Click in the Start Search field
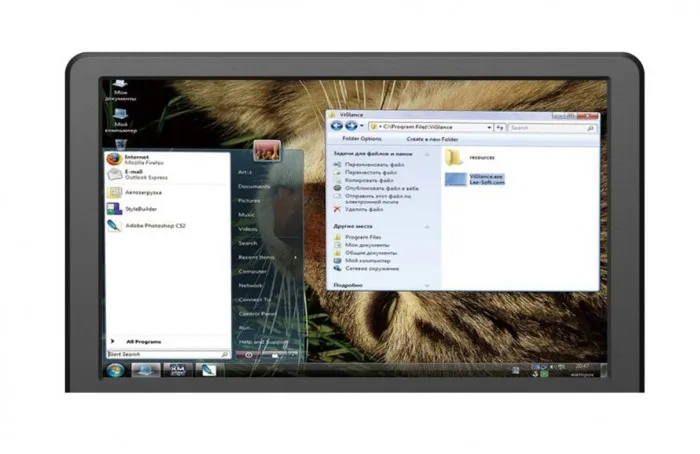Screen dimensions: 700x454 tap(168, 354)
